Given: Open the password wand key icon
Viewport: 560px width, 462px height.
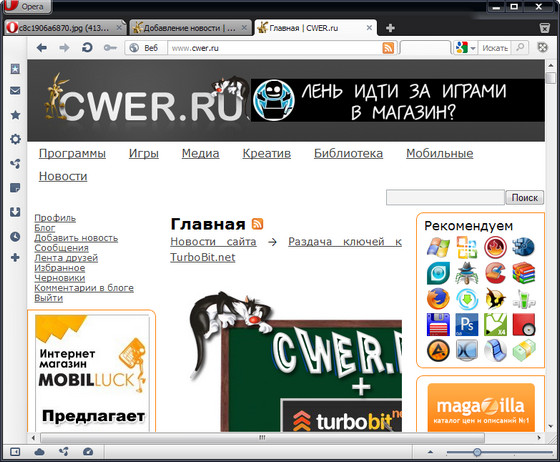Looking at the screenshot, I should 110,47.
